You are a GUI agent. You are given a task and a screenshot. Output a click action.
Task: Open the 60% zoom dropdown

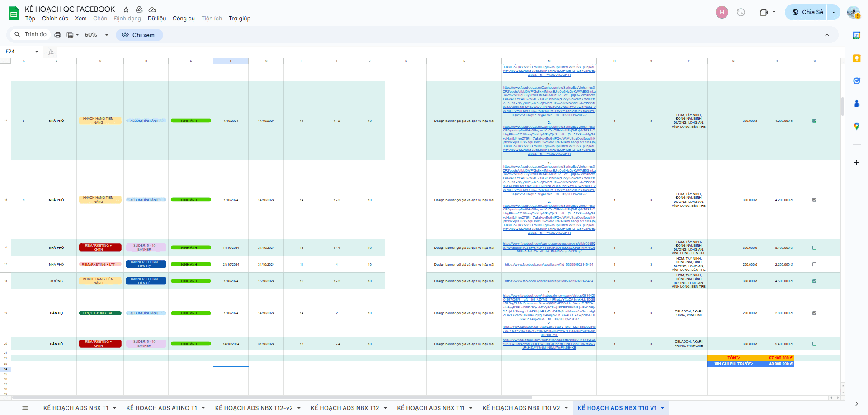tap(97, 35)
